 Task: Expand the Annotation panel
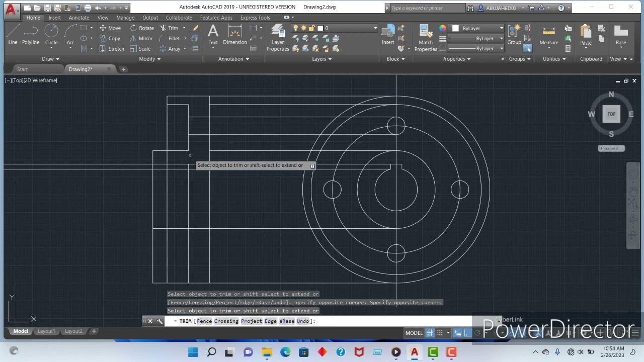(x=233, y=59)
